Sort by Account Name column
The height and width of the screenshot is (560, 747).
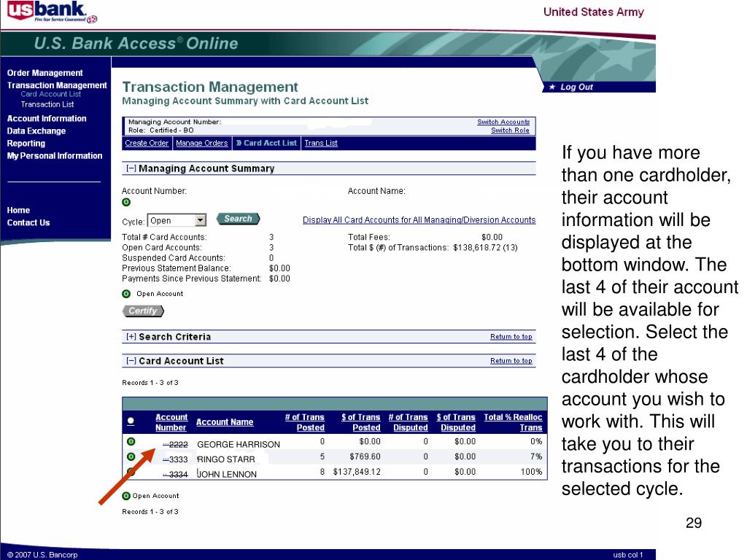coord(225,422)
